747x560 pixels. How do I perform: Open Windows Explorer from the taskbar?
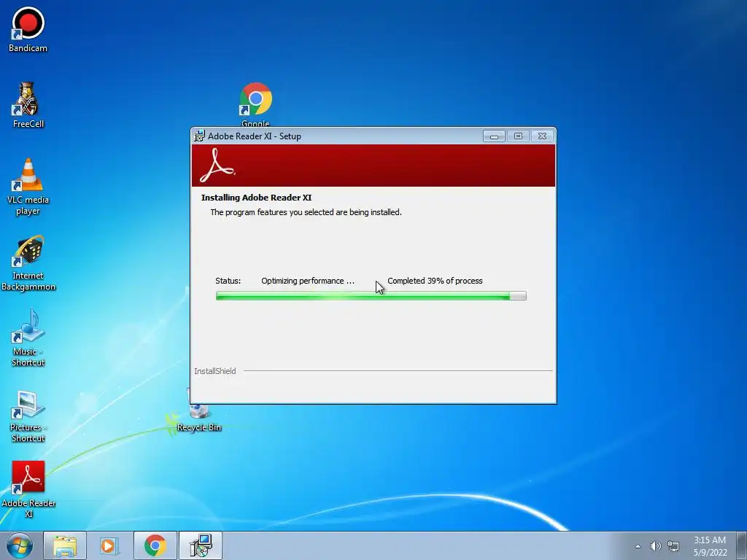65,545
